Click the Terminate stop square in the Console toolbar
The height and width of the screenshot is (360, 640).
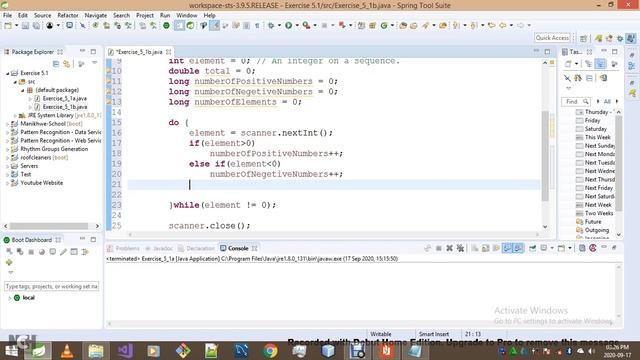[x=439, y=248]
